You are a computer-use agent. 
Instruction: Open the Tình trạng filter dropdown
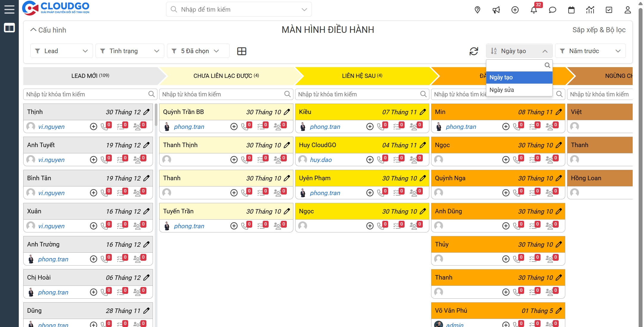[x=129, y=51]
